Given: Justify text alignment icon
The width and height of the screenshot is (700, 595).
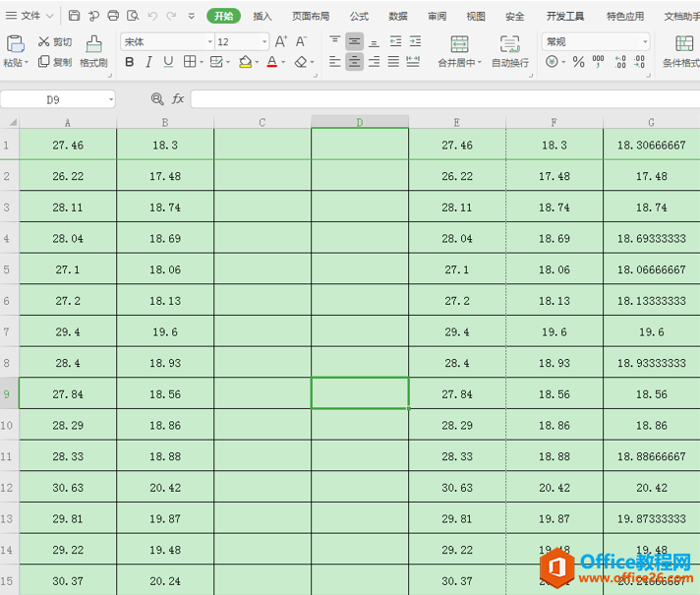Looking at the screenshot, I should coord(393,62).
